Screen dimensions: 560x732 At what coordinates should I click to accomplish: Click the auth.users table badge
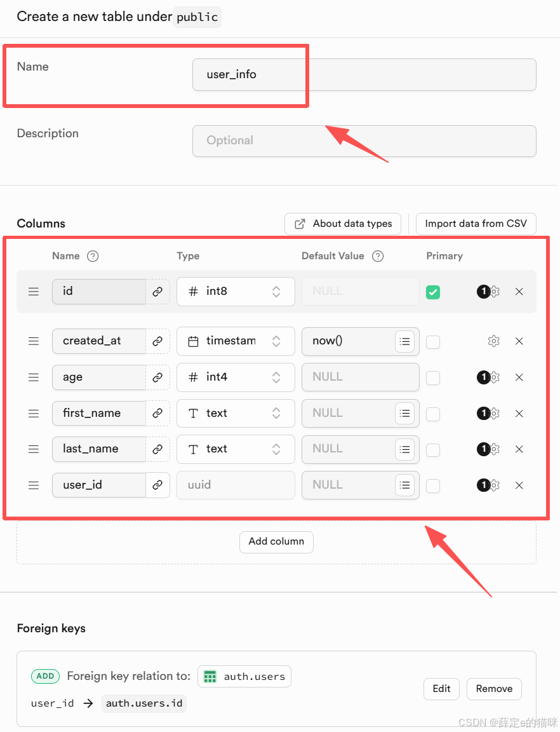pos(244,677)
